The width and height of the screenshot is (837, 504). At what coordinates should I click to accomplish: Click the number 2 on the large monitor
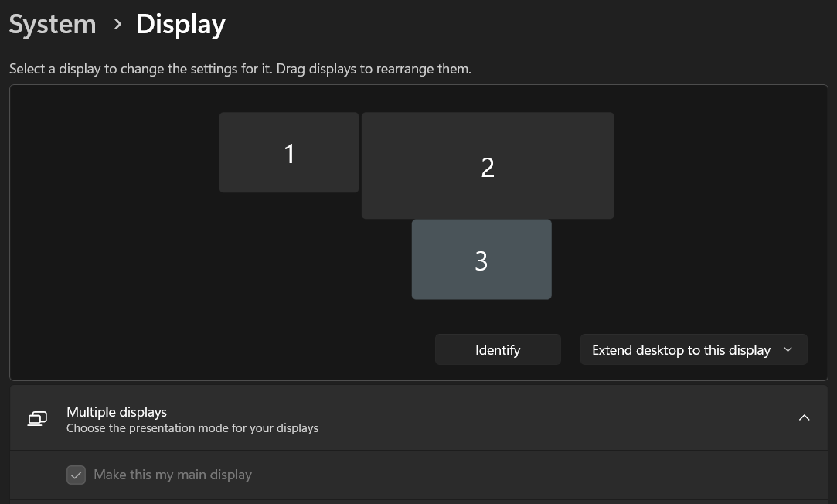coord(488,168)
